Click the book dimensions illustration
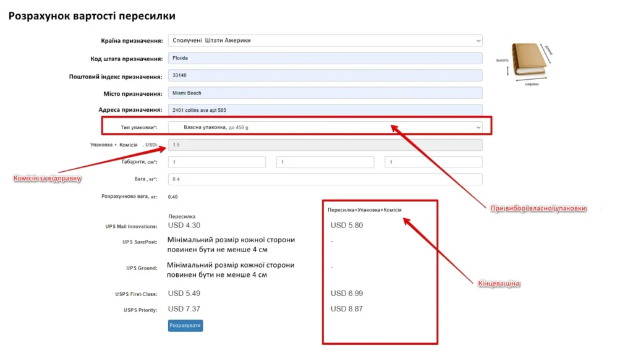Screen dimensions: 633x364 [525, 64]
